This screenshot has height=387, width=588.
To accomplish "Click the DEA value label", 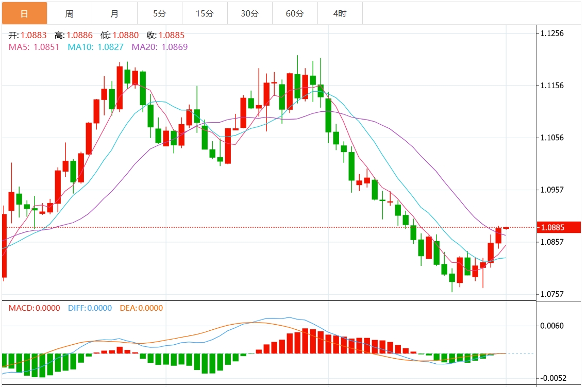I will (141, 308).
